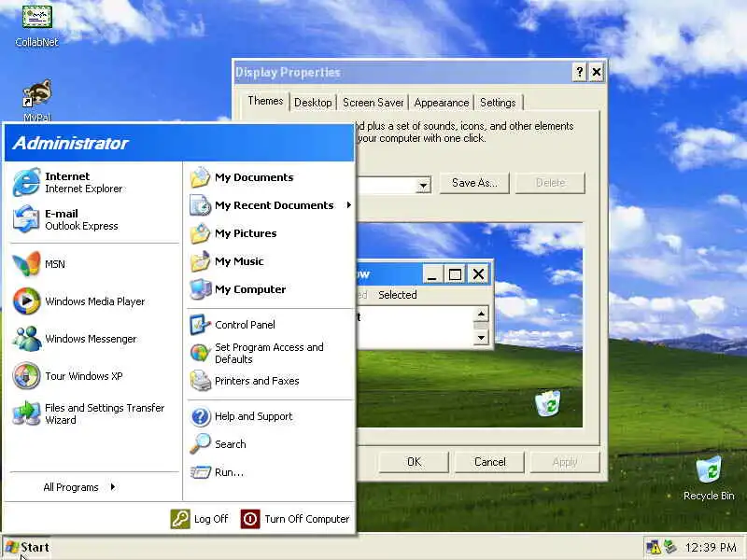747x560 pixels.
Task: Open Control Panel icon
Action: point(200,325)
